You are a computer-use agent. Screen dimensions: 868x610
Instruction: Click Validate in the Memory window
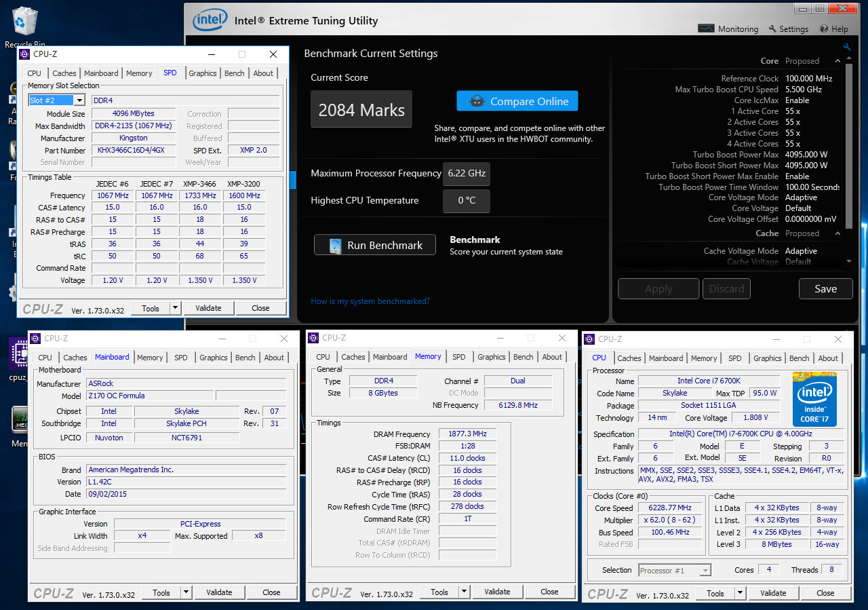(497, 592)
